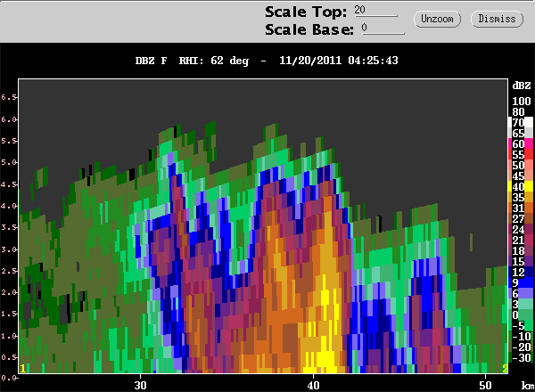535x392 pixels.
Task: Click the Scale Top label
Action: coord(306,12)
